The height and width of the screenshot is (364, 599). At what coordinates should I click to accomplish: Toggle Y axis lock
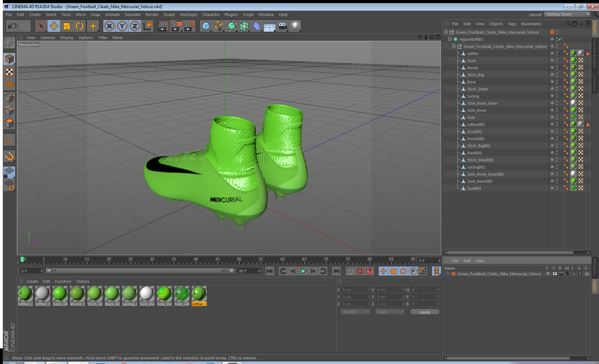pyautogui.click(x=122, y=26)
